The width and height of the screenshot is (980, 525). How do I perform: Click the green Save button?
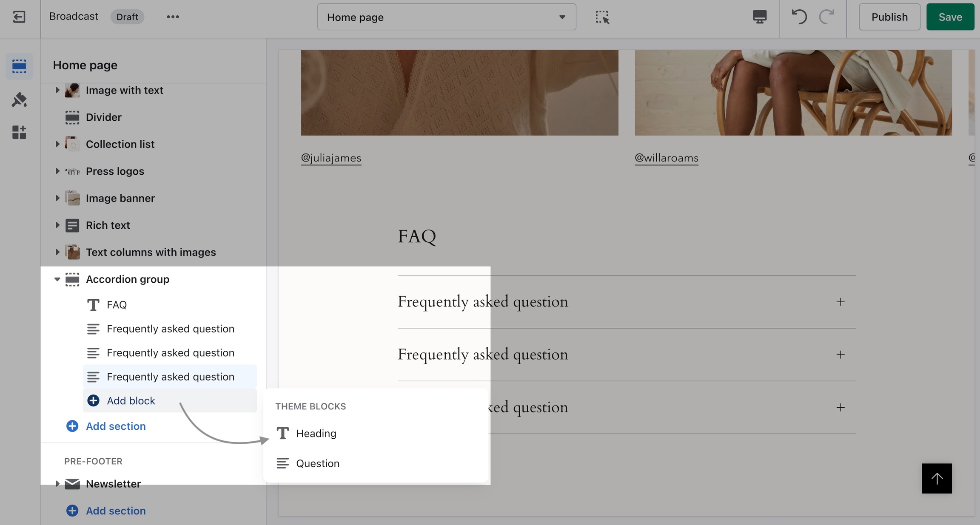(950, 17)
